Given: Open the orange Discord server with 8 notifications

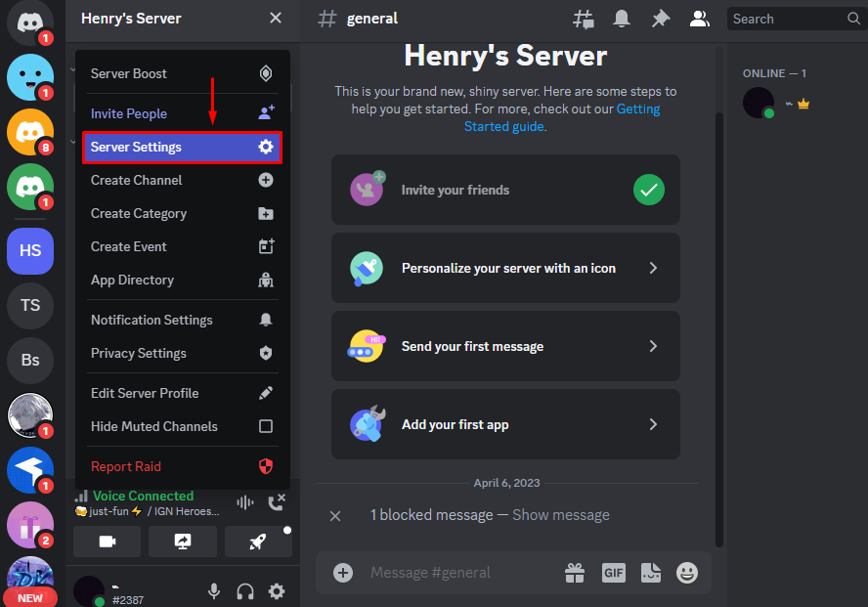Looking at the screenshot, I should (30, 132).
